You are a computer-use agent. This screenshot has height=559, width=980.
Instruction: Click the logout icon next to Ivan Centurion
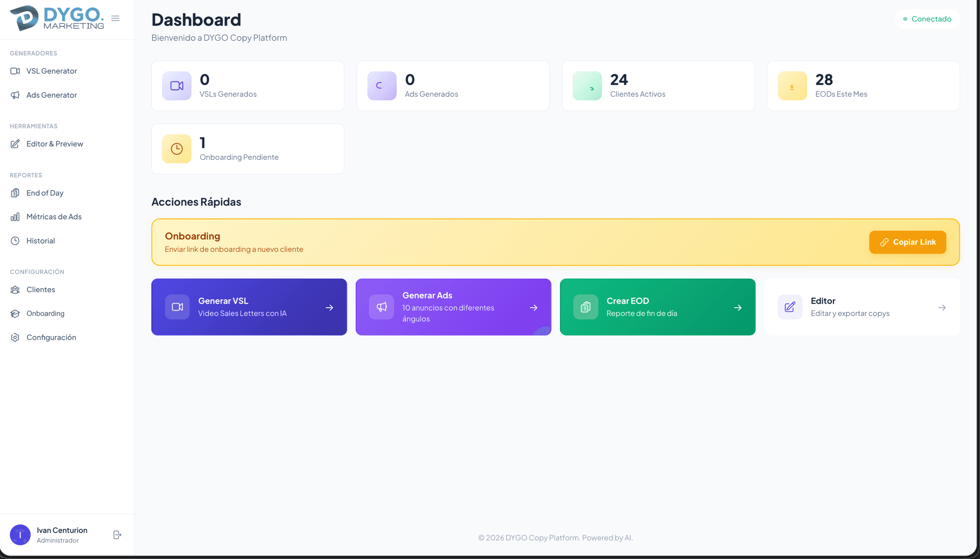tap(117, 535)
